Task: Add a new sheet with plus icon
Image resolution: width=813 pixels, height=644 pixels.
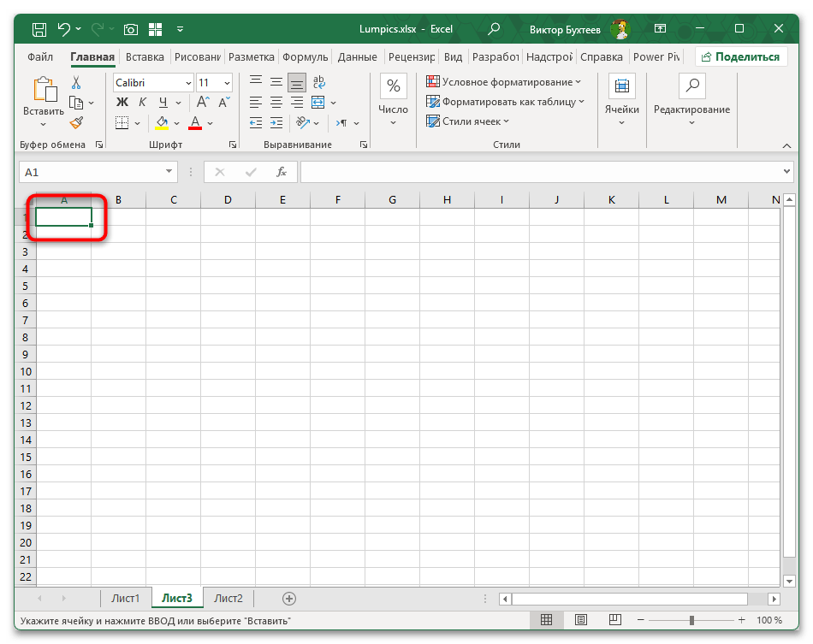Action: [289, 599]
